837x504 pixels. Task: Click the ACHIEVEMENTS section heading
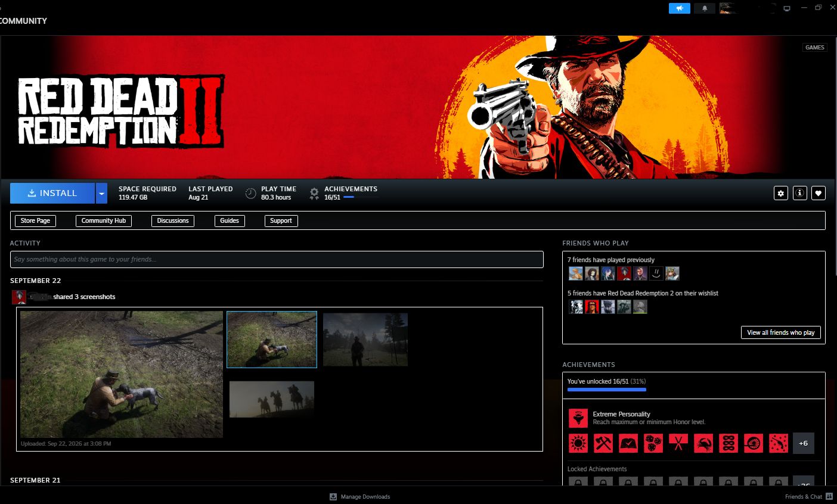[588, 365]
